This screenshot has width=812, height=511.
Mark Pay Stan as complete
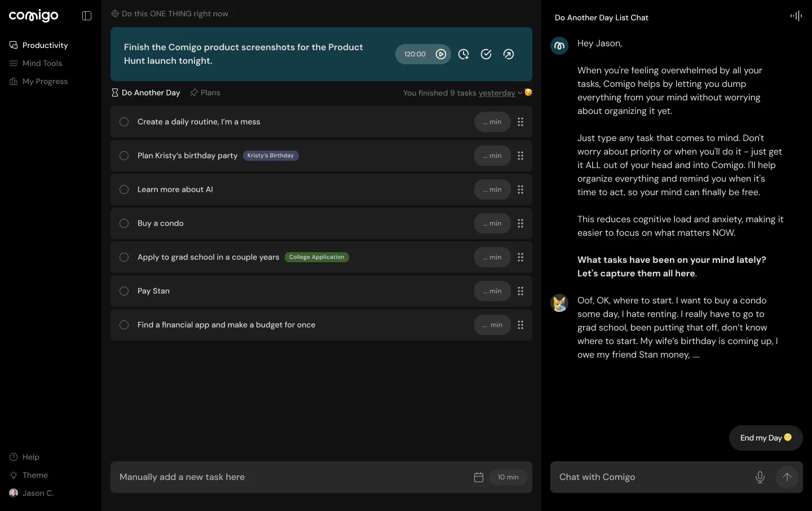click(124, 291)
